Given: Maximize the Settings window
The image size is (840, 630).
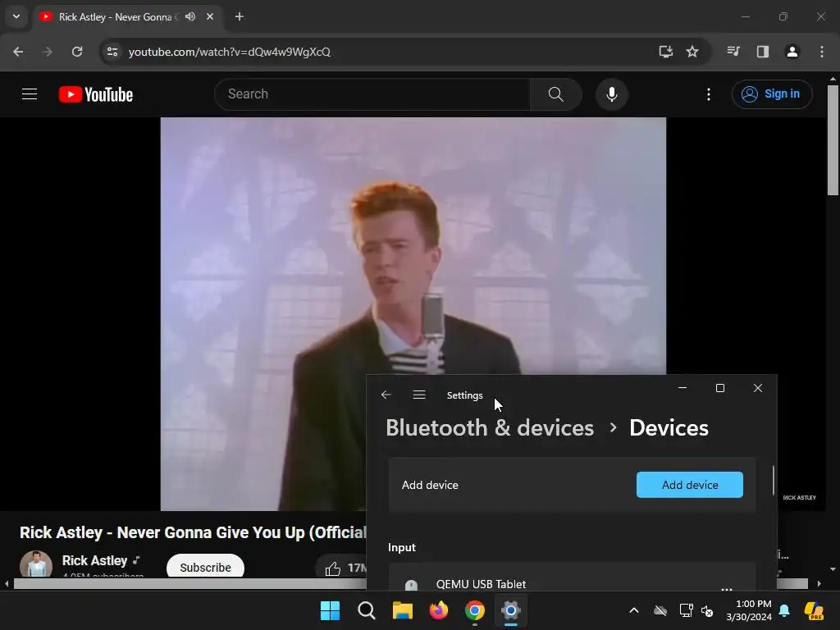Looking at the screenshot, I should coord(720,388).
